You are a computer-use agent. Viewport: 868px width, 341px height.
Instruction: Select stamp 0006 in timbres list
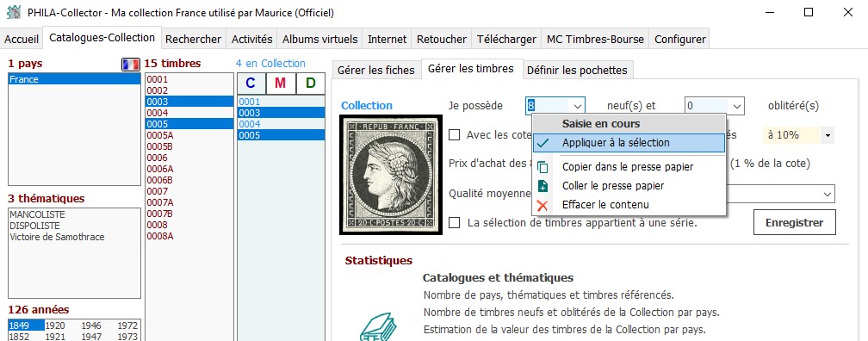coord(189,158)
